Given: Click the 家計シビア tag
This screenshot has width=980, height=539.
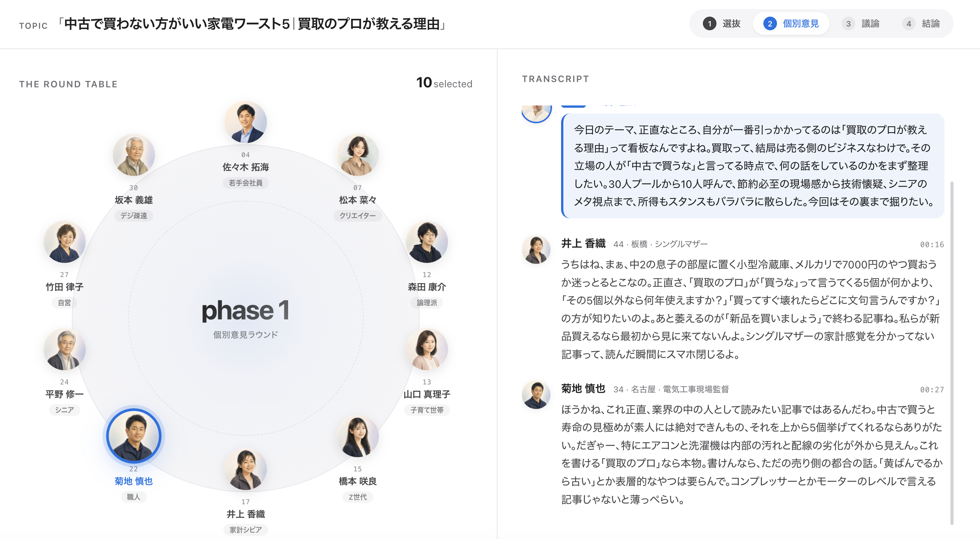Looking at the screenshot, I should [x=245, y=530].
